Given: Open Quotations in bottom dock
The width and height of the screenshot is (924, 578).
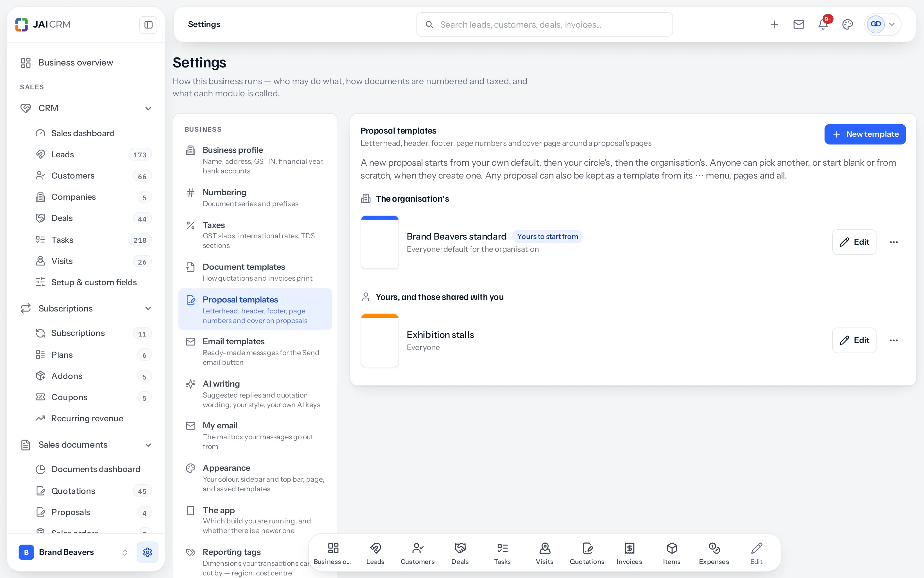Looking at the screenshot, I should click(x=587, y=553).
